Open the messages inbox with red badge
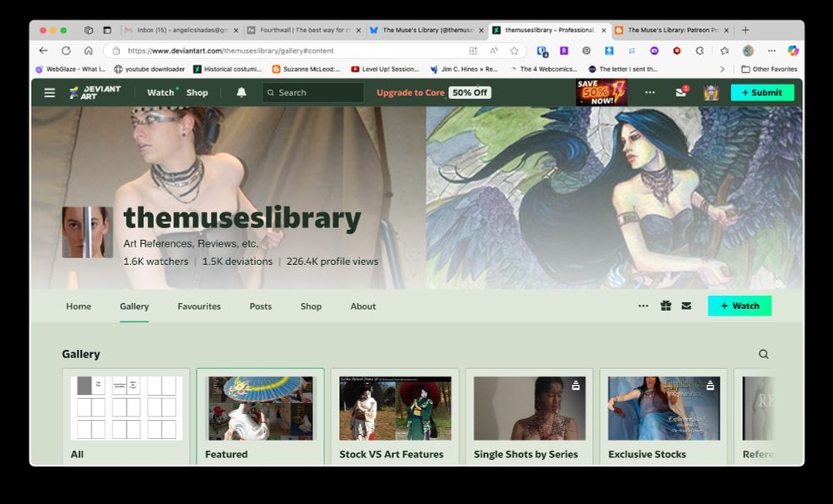The height and width of the screenshot is (504, 833). 681,92
